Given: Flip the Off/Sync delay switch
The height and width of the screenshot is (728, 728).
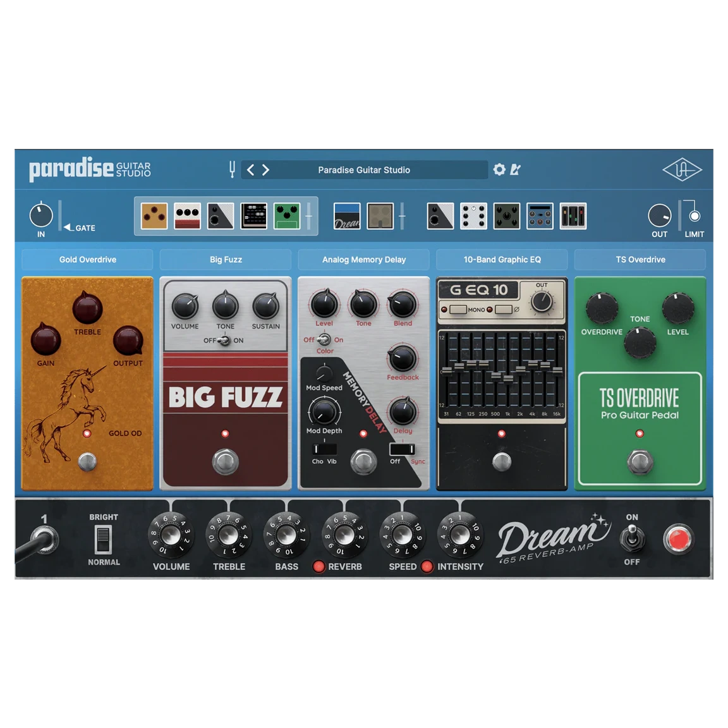Looking at the screenshot, I should click(x=403, y=449).
